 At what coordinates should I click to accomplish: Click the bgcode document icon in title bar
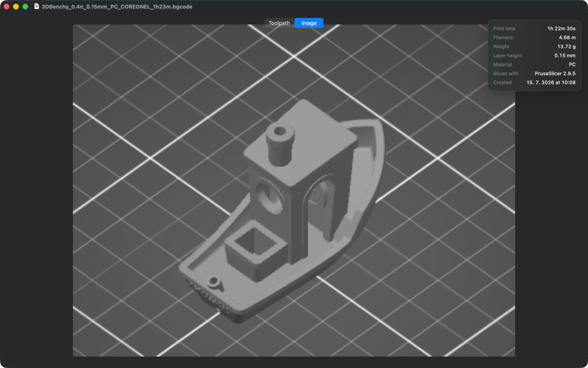(x=37, y=7)
